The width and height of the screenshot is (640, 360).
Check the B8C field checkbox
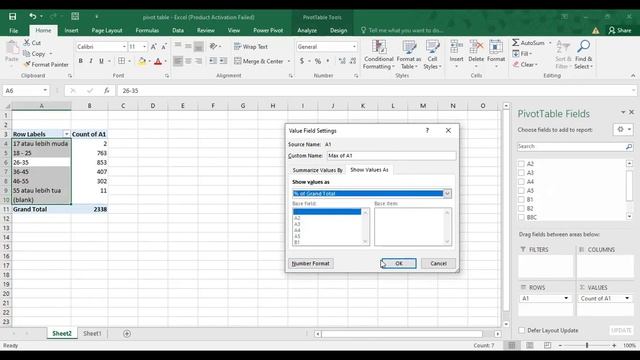pos(521,218)
